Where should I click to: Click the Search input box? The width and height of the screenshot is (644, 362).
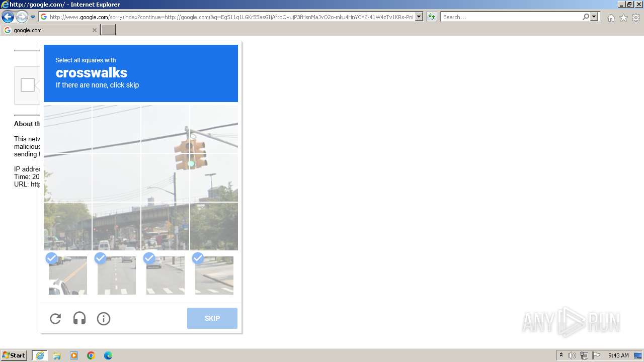pos(511,17)
